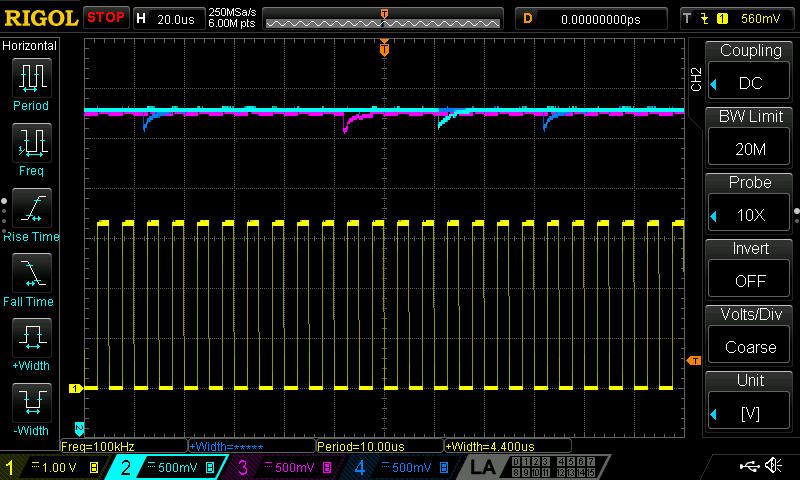This screenshot has height=480, width=800.
Task: Select the Rise Time measurement icon
Action: point(32,208)
